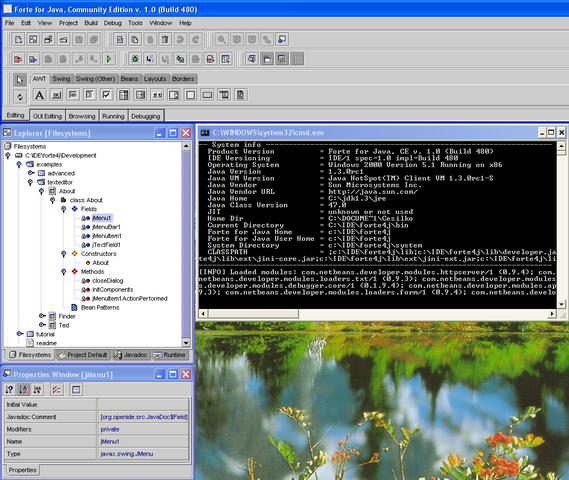The height and width of the screenshot is (480, 569).
Task: Click the last toolbar icon in the top row
Action: coord(282,39)
